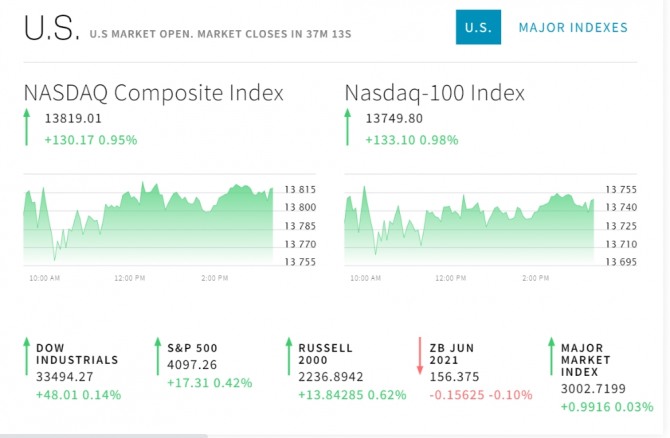The image size is (670, 438).
Task: Click the horizontal scrollbar at the bottom
Action: coord(100,434)
